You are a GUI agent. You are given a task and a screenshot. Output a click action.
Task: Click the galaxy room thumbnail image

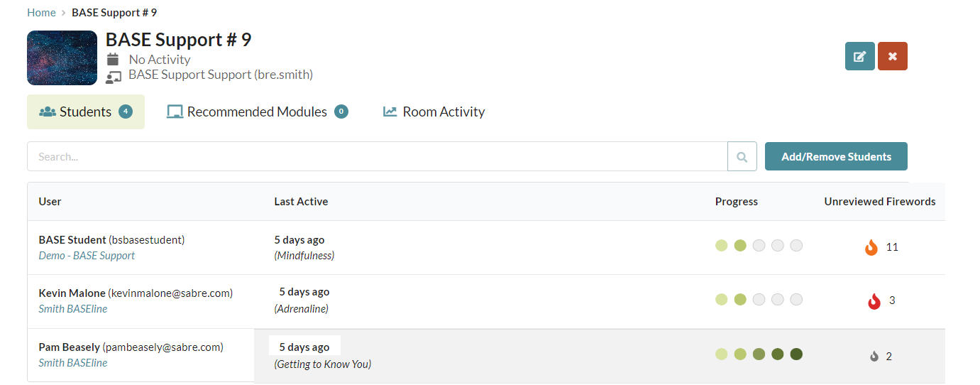click(62, 58)
